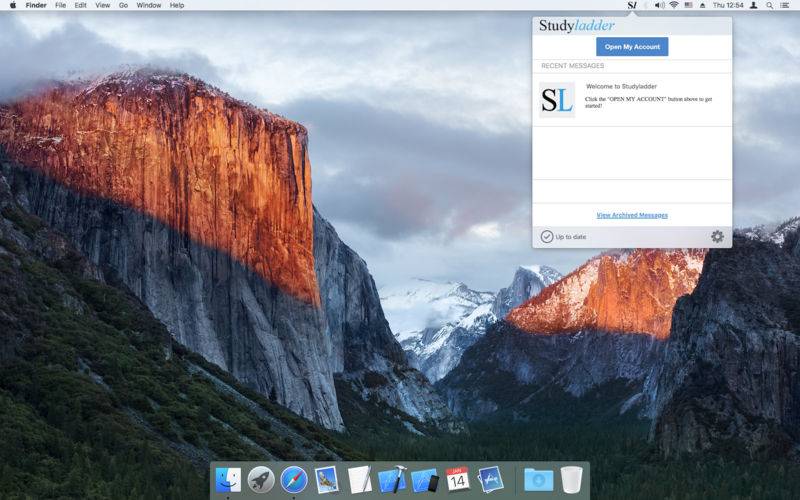
Task: Show Notification Center from menu bar
Action: tap(786, 5)
